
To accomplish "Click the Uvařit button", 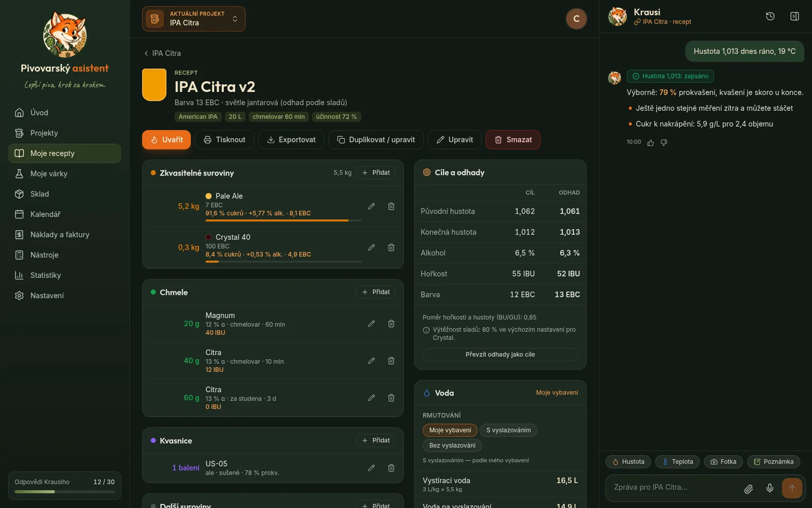I will [166, 140].
